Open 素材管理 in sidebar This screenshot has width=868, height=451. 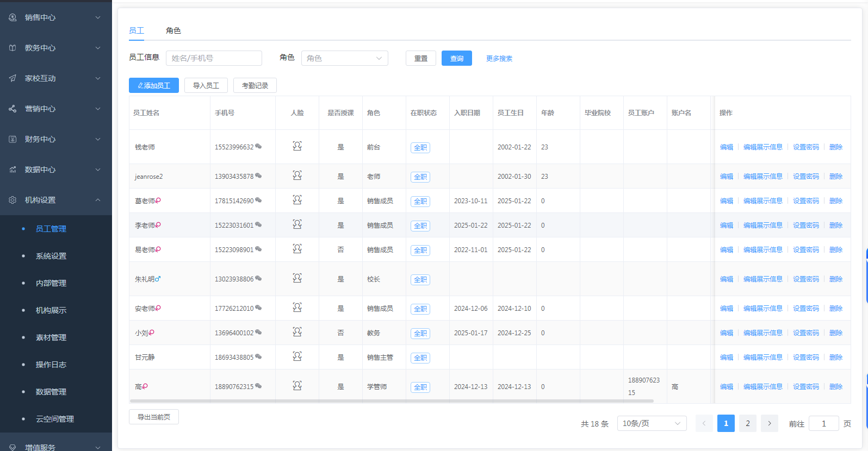pos(51,337)
